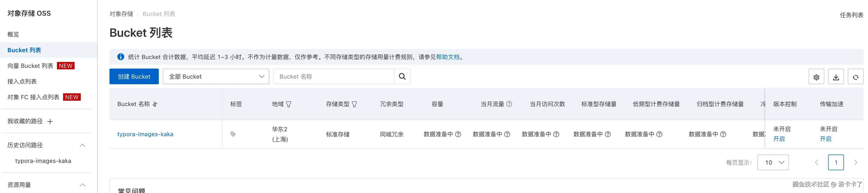Open 概览 in the sidebar
Viewport: 868px width, 193px height.
coord(14,34)
